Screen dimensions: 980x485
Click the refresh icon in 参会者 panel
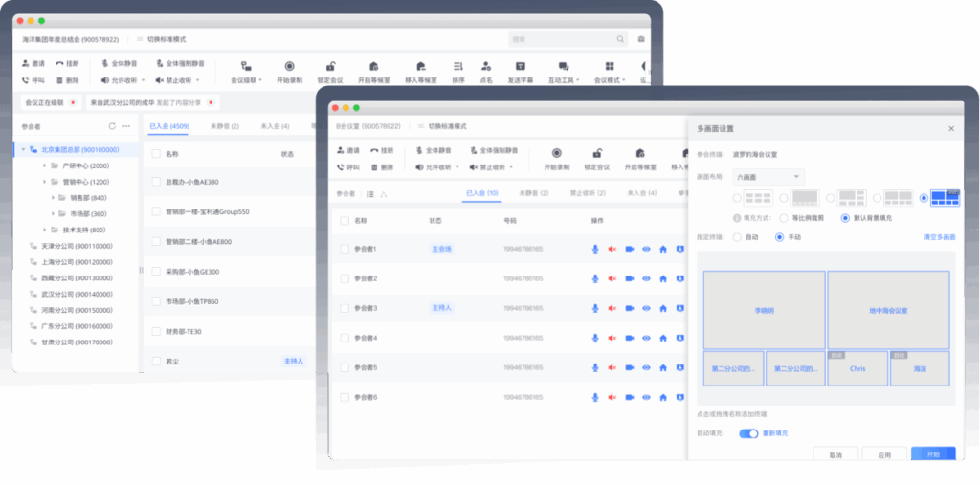112,126
